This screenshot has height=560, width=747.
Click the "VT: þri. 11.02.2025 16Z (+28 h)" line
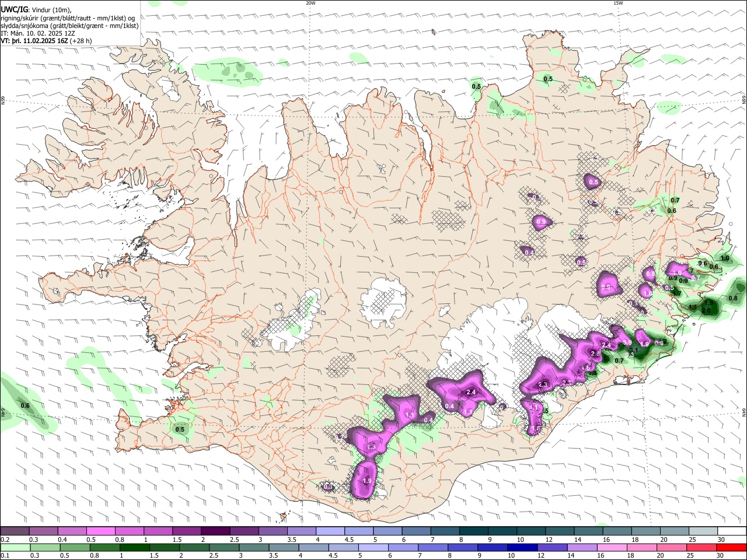[46, 41]
